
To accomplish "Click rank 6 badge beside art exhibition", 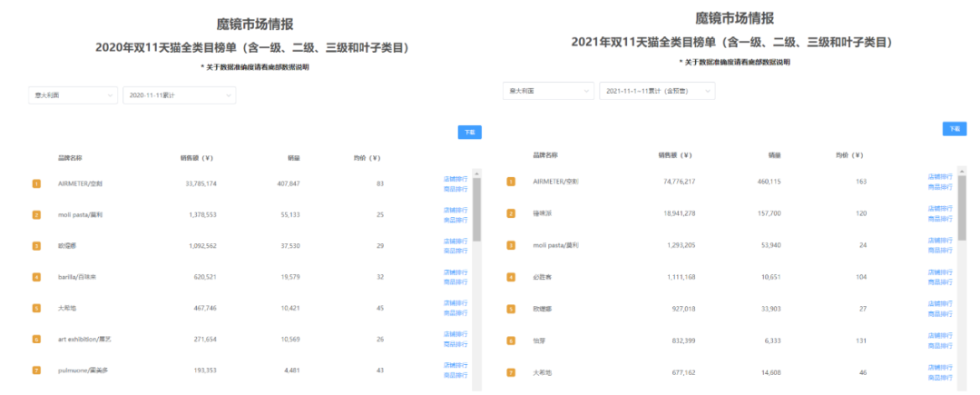I will click(36, 339).
